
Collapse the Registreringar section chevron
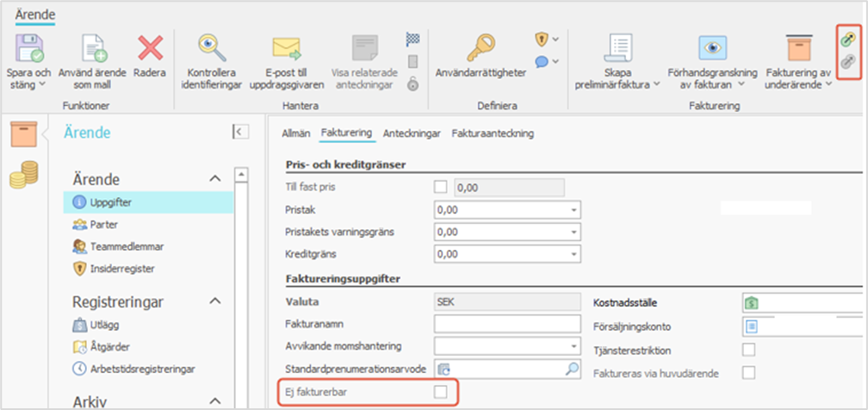(x=215, y=301)
